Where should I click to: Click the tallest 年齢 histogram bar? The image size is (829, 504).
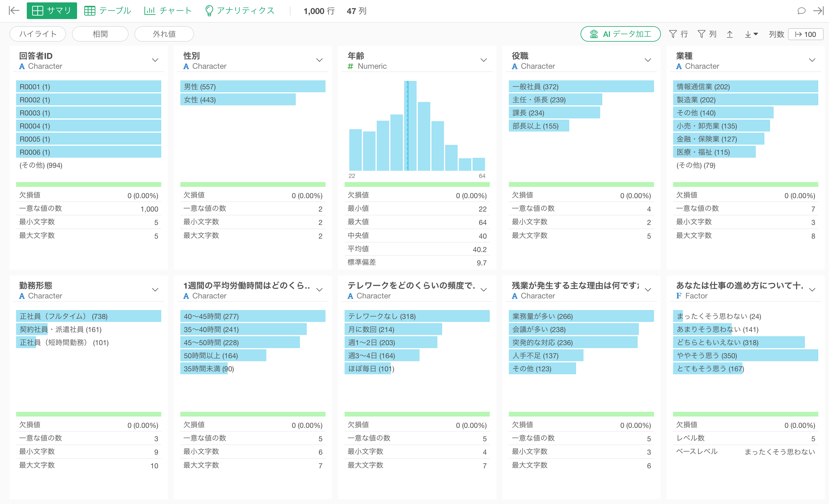[x=410, y=126]
